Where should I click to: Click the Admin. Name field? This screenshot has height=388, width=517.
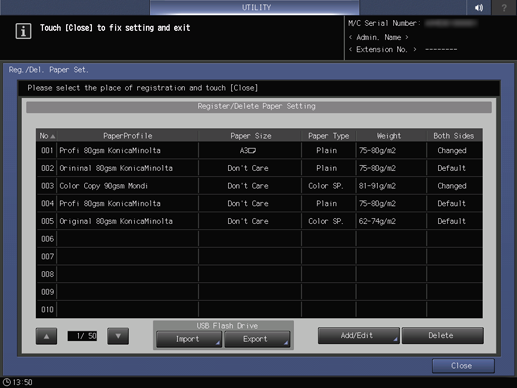tap(379, 37)
